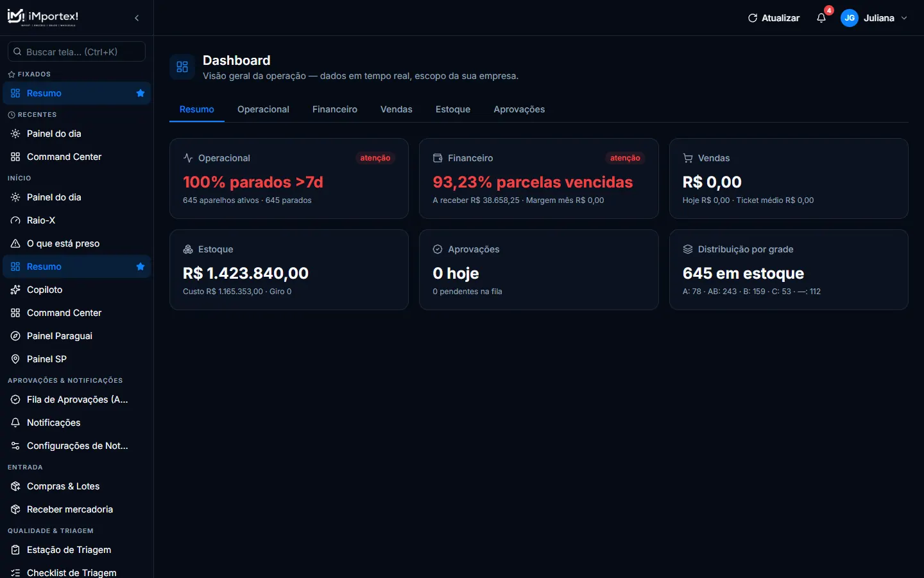Open the notifications bell in header
924x578 pixels.
tap(821, 18)
